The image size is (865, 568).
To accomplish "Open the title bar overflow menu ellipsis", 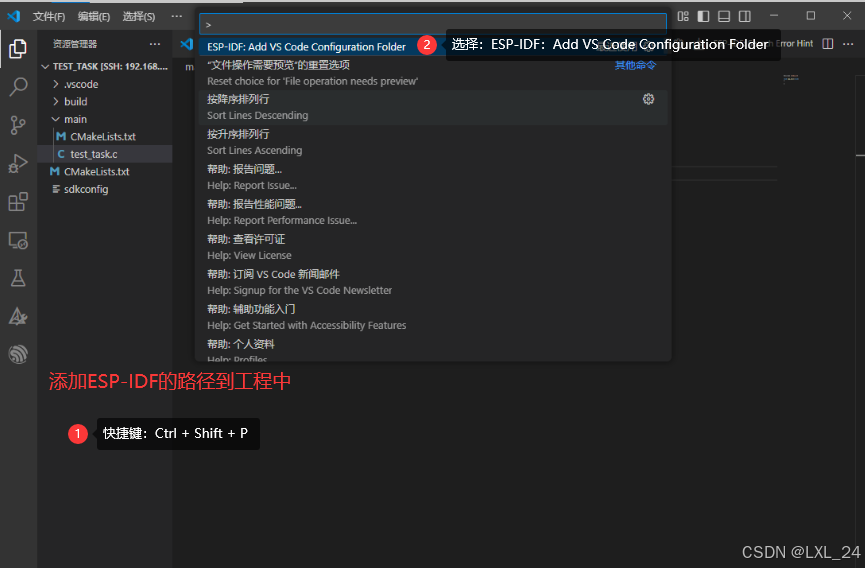I will (177, 17).
